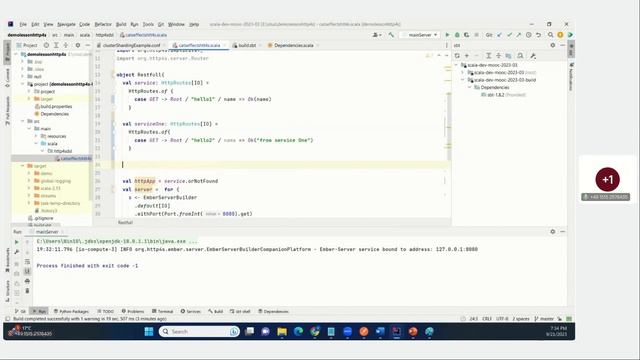This screenshot has height=360, width=640.
Task: Collapse all in sbt panel toolbar
Action: [x=498, y=56]
